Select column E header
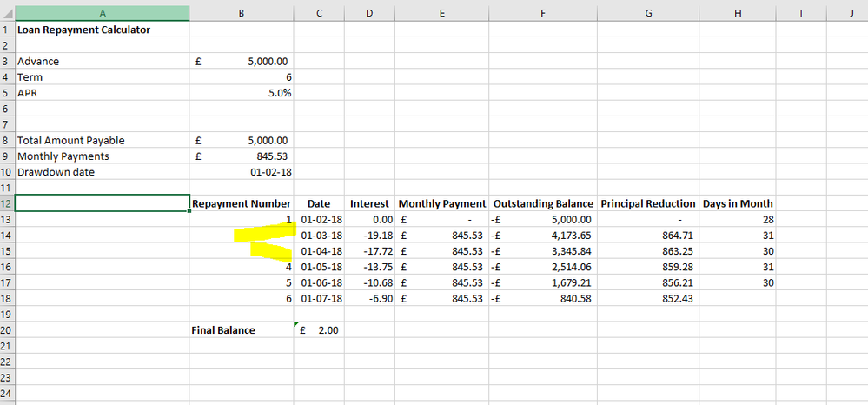868x405 pixels. (x=441, y=14)
